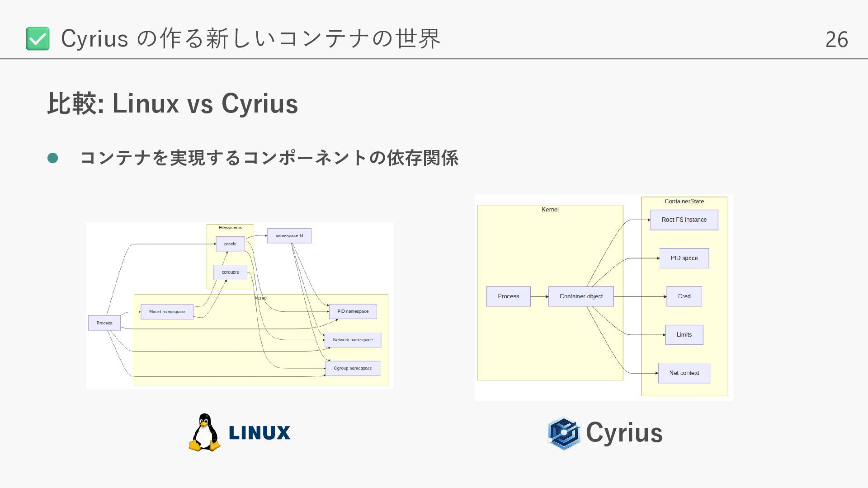Viewport: 868px width, 488px height.
Task: Select the Container object node
Action: pos(581,296)
